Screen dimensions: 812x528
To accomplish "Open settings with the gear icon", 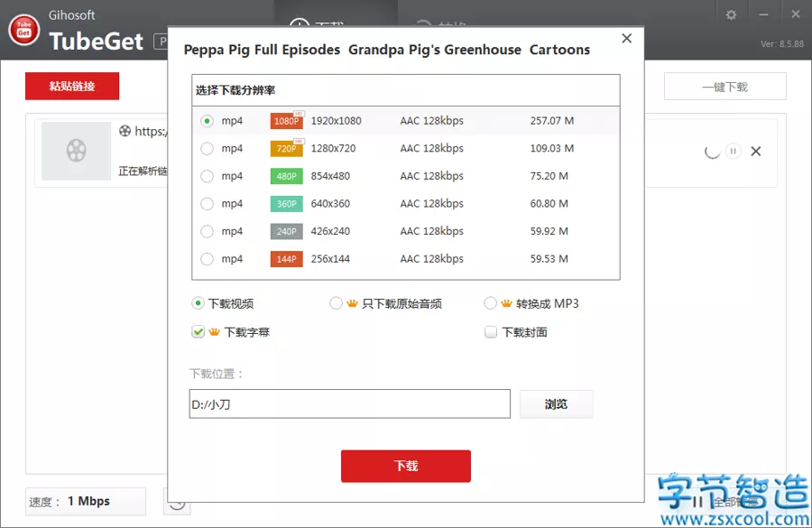I will click(731, 15).
